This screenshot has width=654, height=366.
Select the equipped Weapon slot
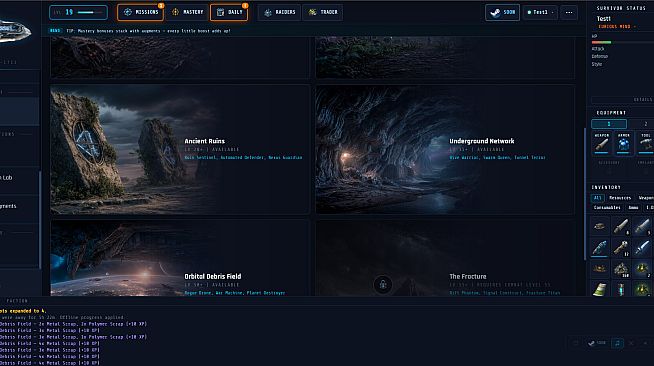click(601, 144)
